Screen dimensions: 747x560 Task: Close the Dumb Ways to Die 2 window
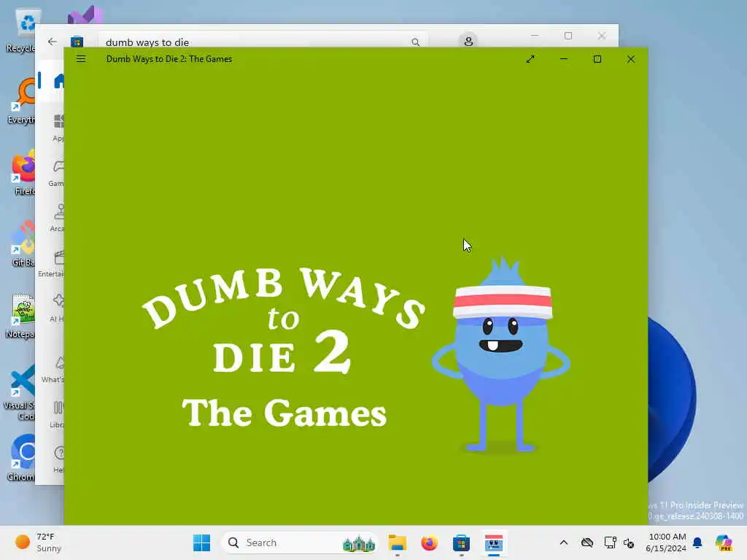point(631,59)
